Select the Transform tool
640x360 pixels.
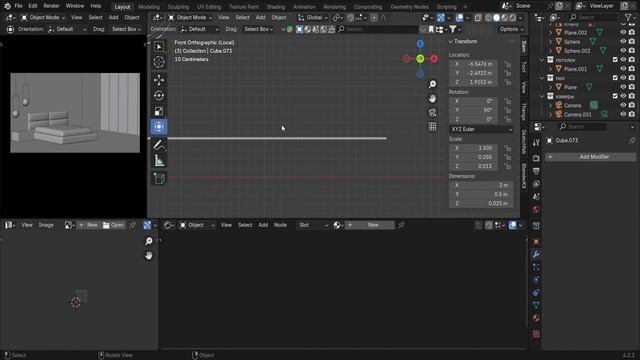(159, 127)
